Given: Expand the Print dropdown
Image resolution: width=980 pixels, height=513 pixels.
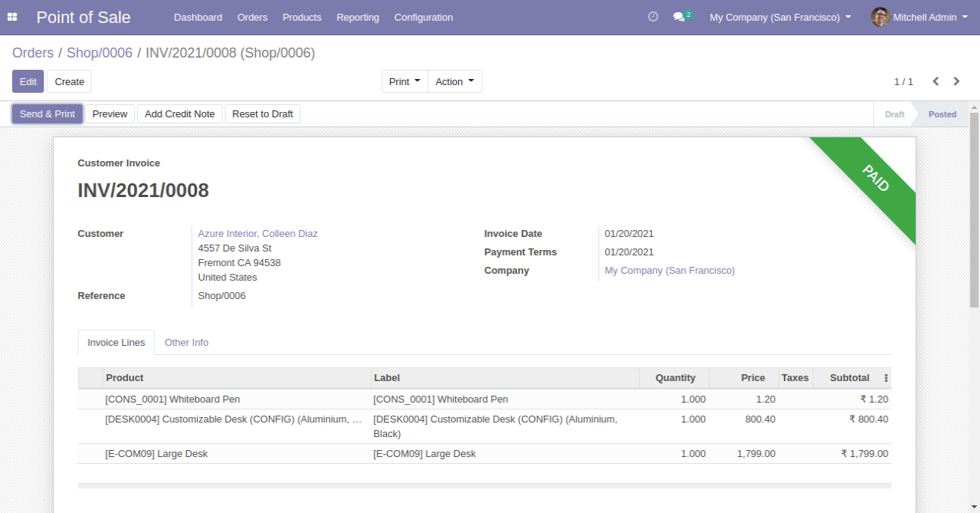Looking at the screenshot, I should click(x=405, y=81).
